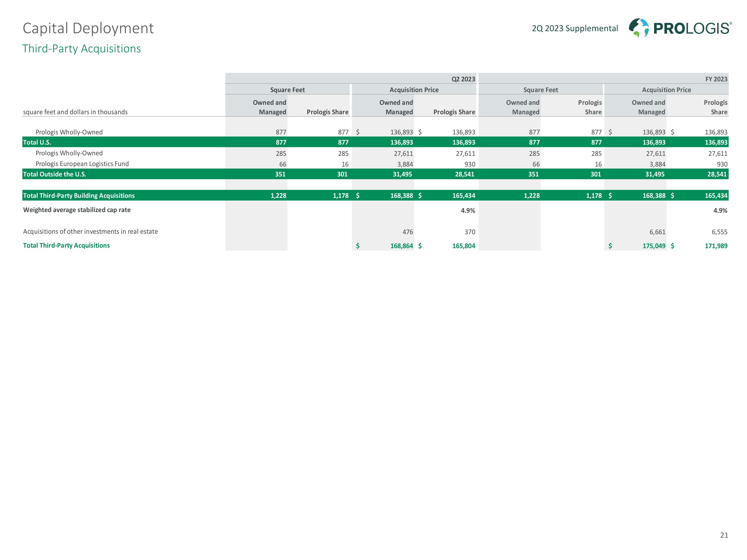Screen dimensions: 747x560
Task: Click the square feet and dollars in thousands note
Action: 75,112
